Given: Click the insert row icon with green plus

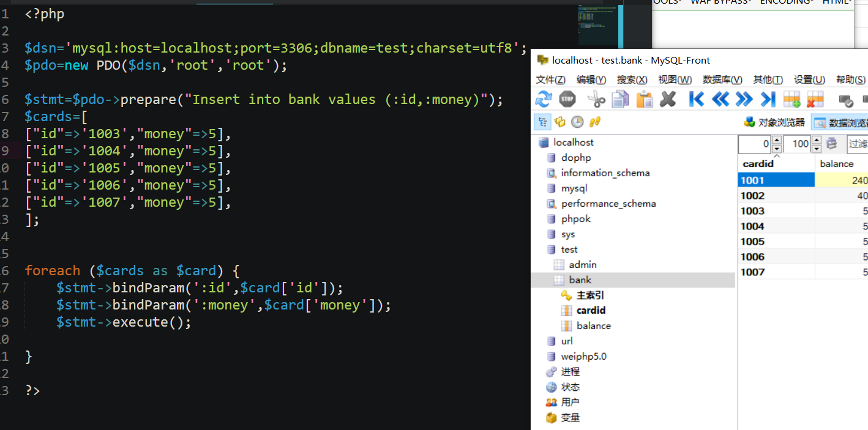Looking at the screenshot, I should (x=791, y=99).
